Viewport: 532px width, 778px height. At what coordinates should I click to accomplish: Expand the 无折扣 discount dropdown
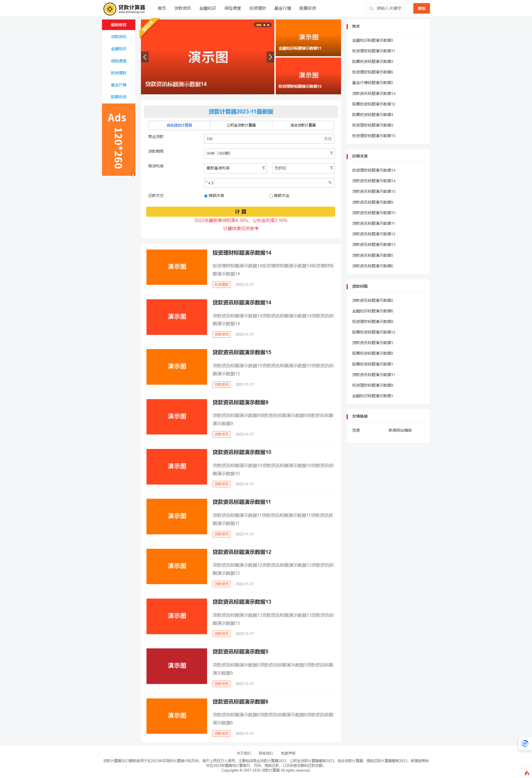pyautogui.click(x=303, y=168)
